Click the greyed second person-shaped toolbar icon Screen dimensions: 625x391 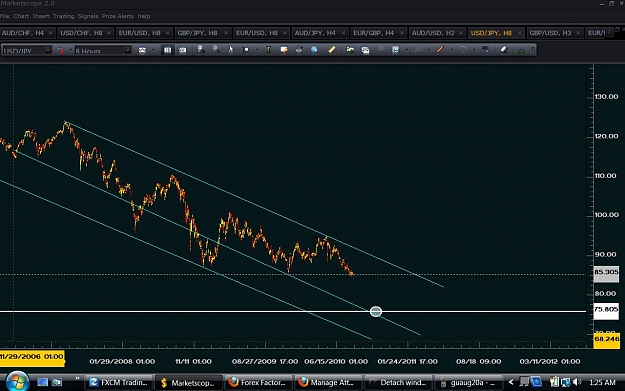point(216,50)
